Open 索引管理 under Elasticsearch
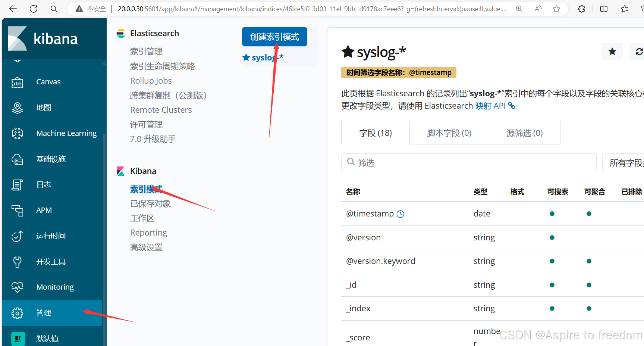 point(146,52)
